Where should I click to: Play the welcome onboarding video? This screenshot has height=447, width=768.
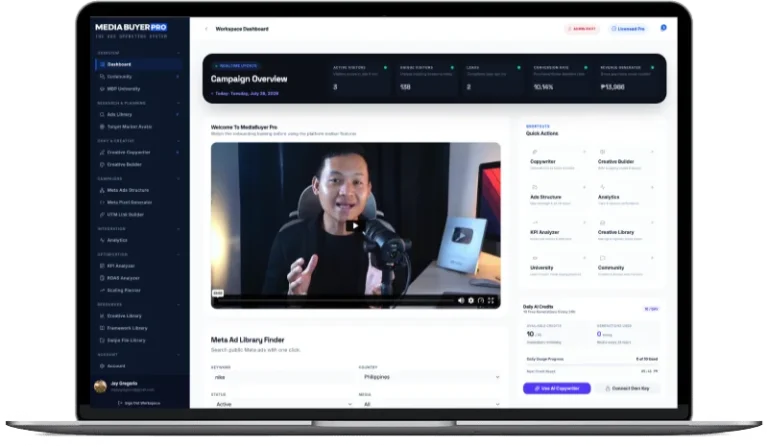pyautogui.click(x=356, y=226)
